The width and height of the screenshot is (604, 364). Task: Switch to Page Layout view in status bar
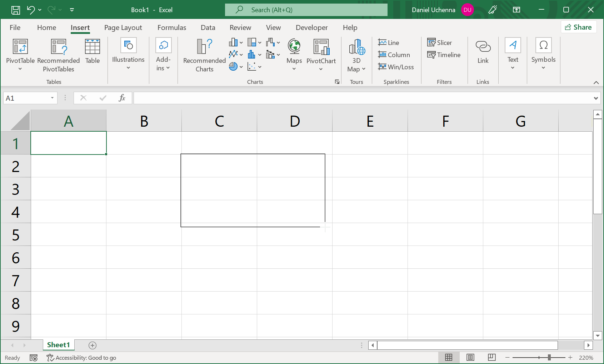pos(470,357)
